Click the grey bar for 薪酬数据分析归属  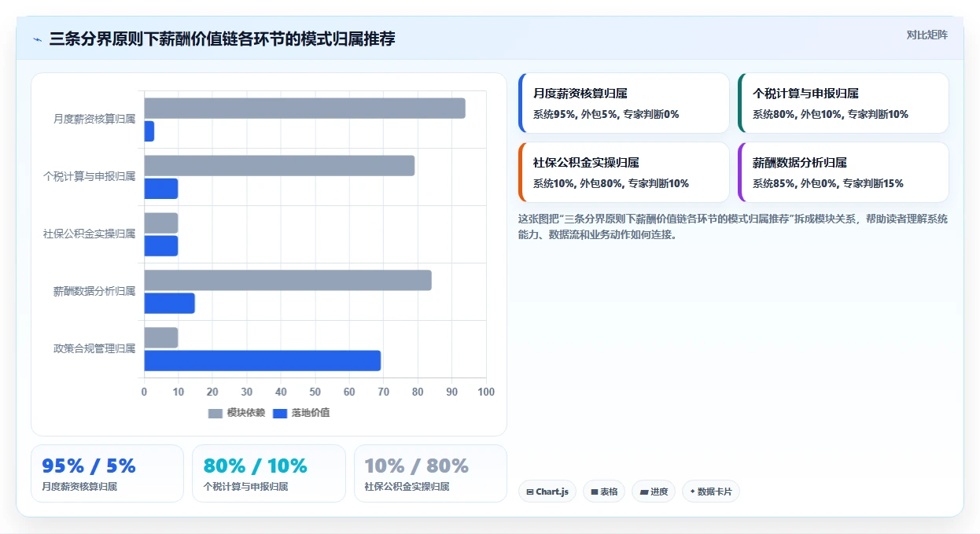tap(288, 280)
